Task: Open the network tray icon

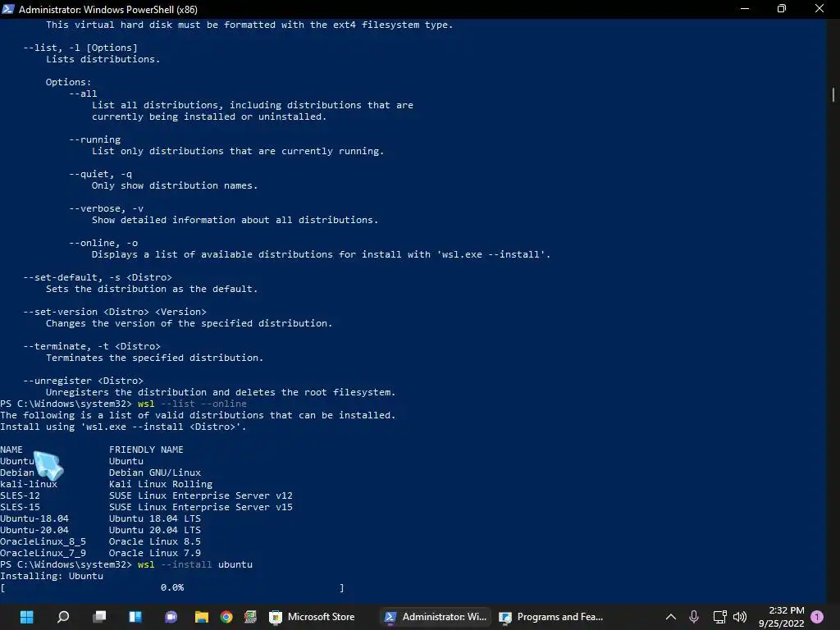Action: [719, 617]
